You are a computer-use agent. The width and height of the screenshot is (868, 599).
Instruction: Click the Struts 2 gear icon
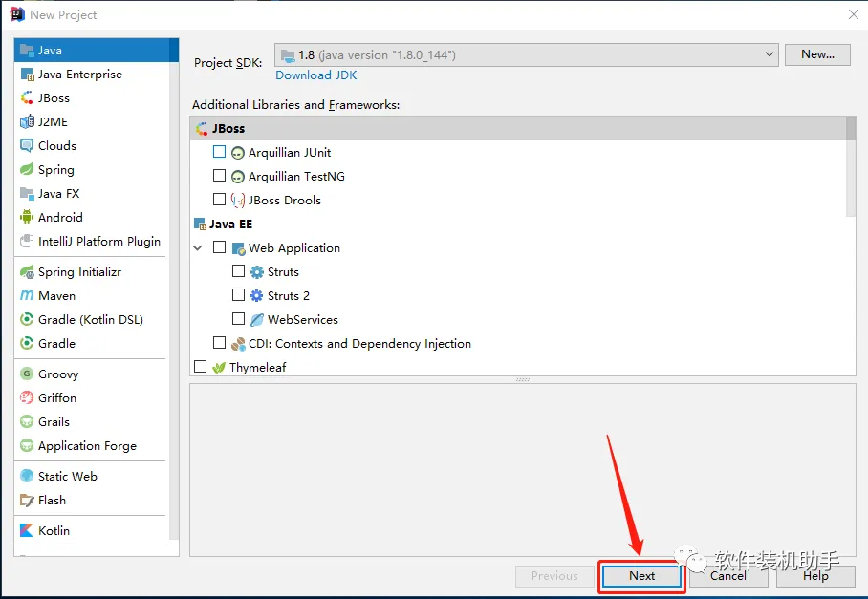(256, 296)
